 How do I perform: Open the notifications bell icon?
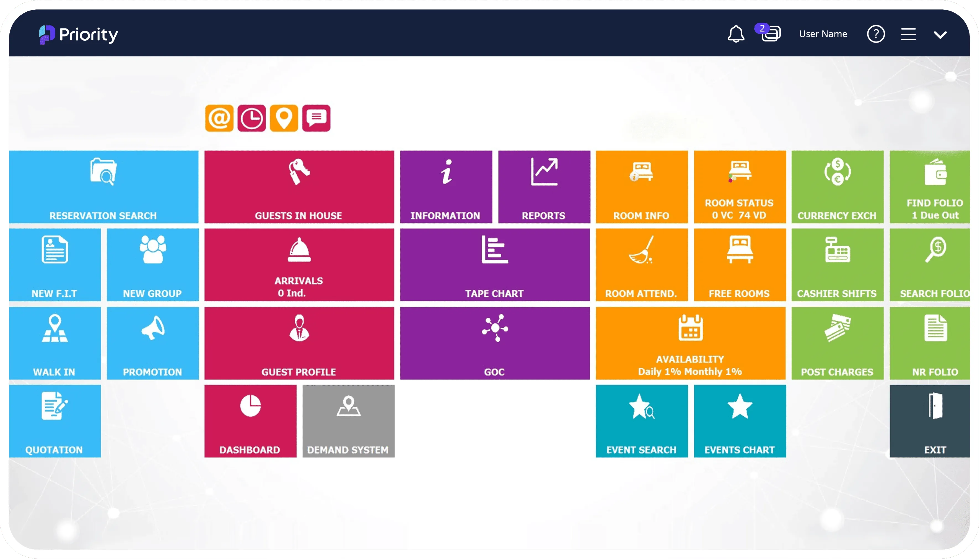click(736, 34)
